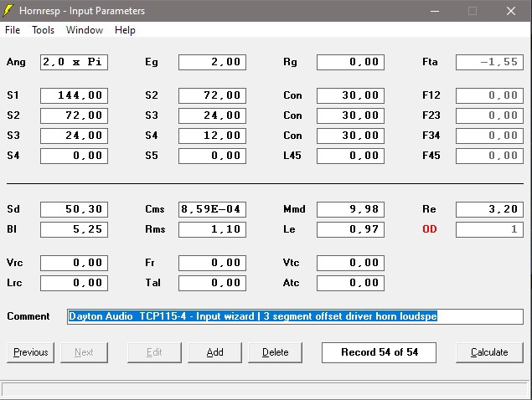Click the Comment text field
Image resolution: width=532 pixels, height=400 pixels.
295,316
